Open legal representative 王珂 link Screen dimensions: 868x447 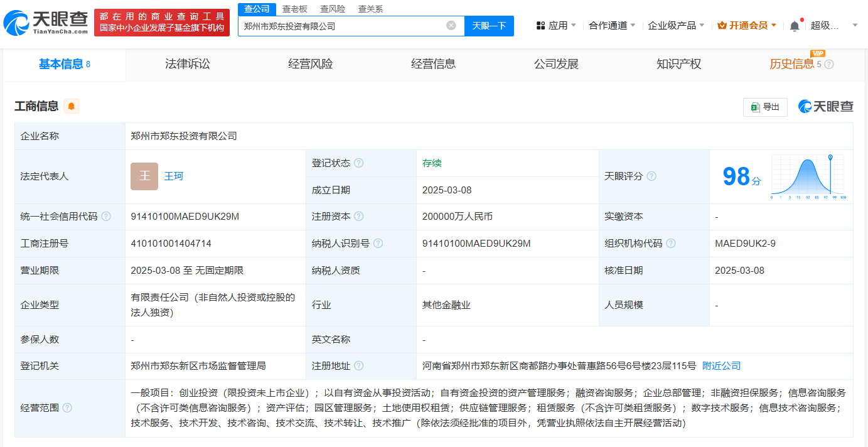[174, 176]
